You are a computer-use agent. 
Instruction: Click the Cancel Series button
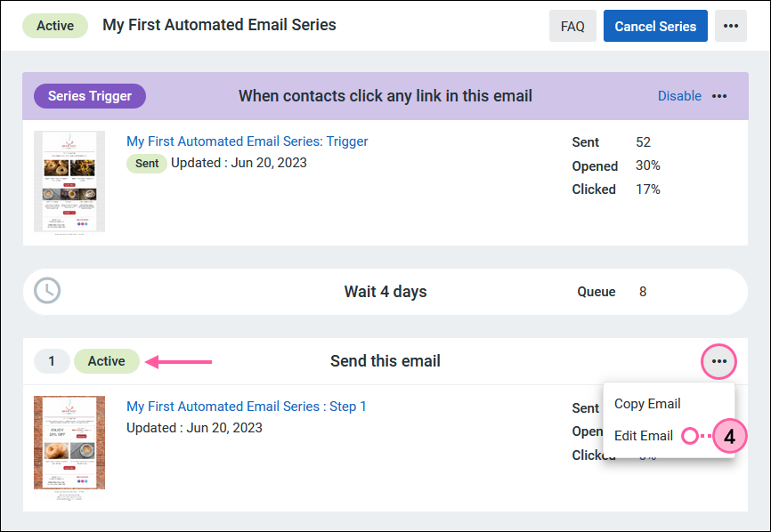click(x=655, y=26)
